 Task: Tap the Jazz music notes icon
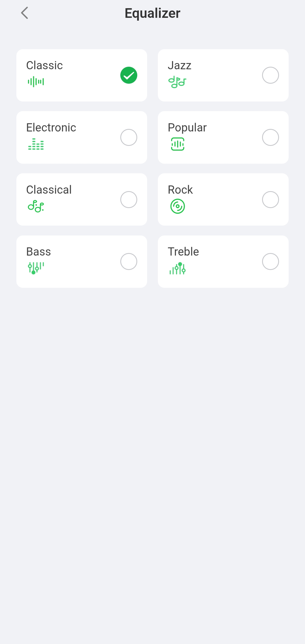(177, 82)
